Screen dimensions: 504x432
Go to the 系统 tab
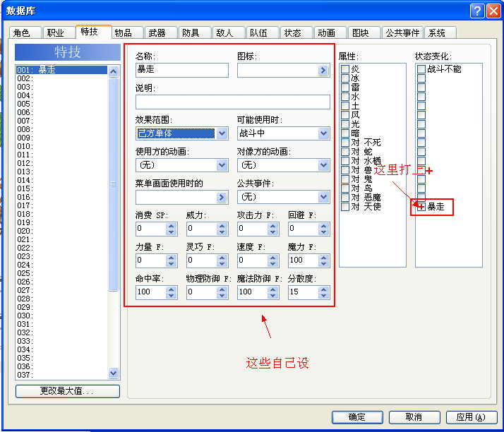(440, 32)
